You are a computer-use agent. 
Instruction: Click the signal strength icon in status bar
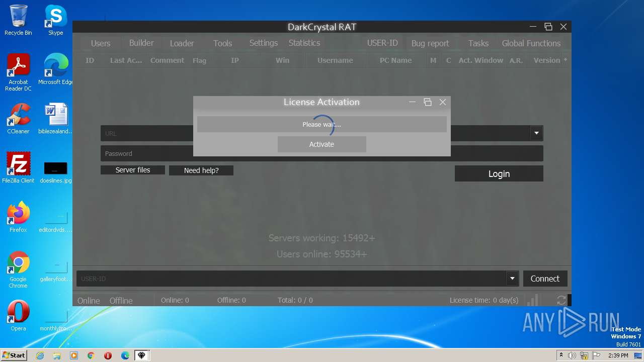(x=532, y=300)
